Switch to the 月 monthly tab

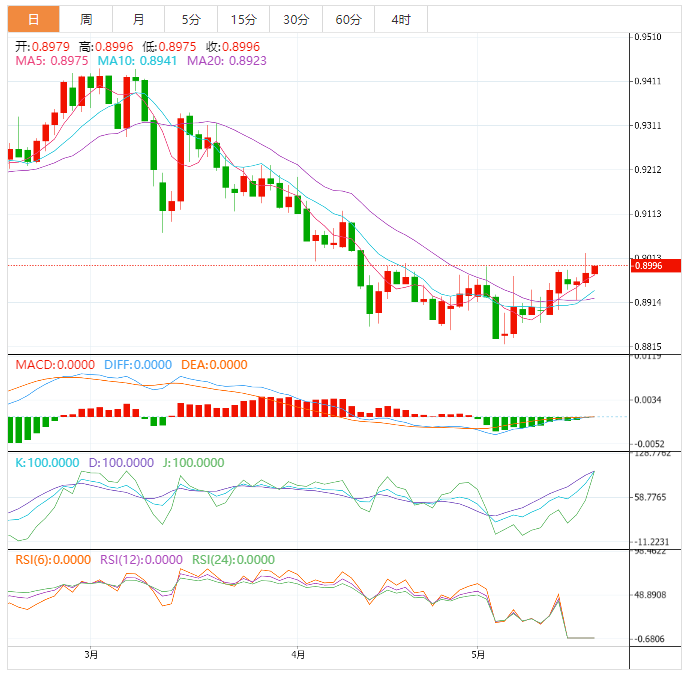(x=138, y=19)
